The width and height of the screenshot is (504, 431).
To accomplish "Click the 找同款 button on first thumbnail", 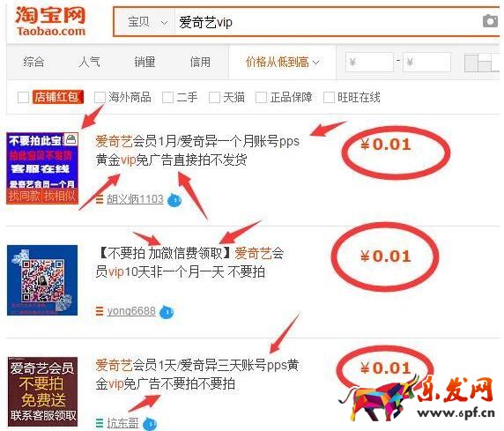I will click(x=24, y=196).
